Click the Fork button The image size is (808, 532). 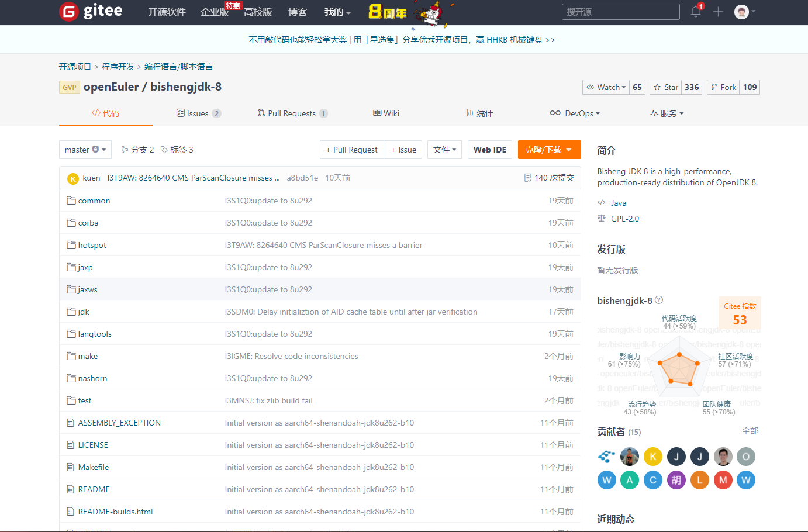coord(723,87)
